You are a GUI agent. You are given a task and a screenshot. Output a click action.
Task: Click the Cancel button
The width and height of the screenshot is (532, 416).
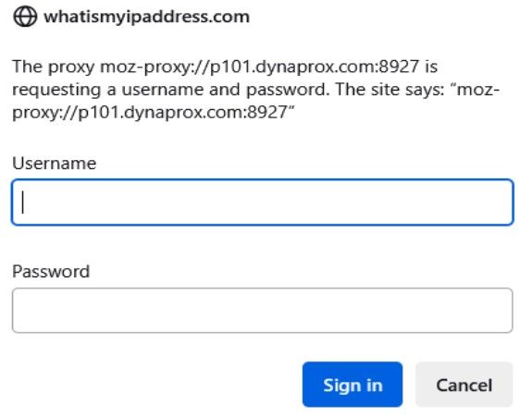point(464,385)
